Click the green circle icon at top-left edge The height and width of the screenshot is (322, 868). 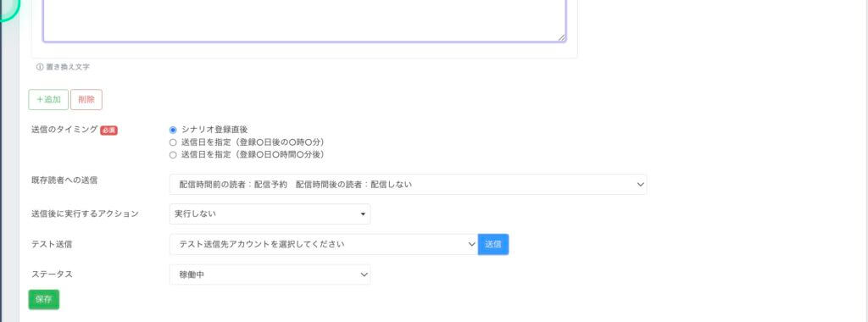[x=8, y=8]
